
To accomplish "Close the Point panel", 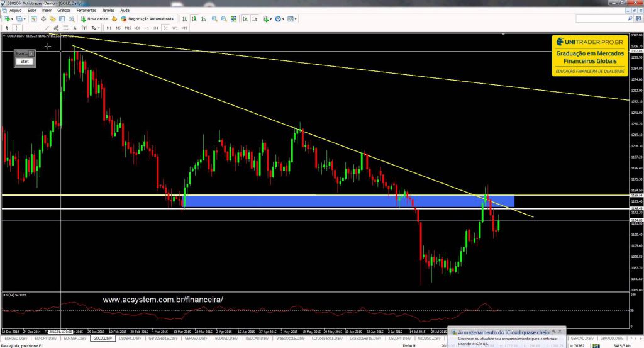I will point(31,53).
